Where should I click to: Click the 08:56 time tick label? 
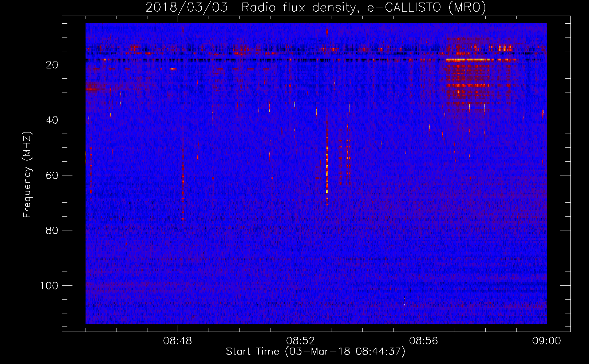pos(424,341)
